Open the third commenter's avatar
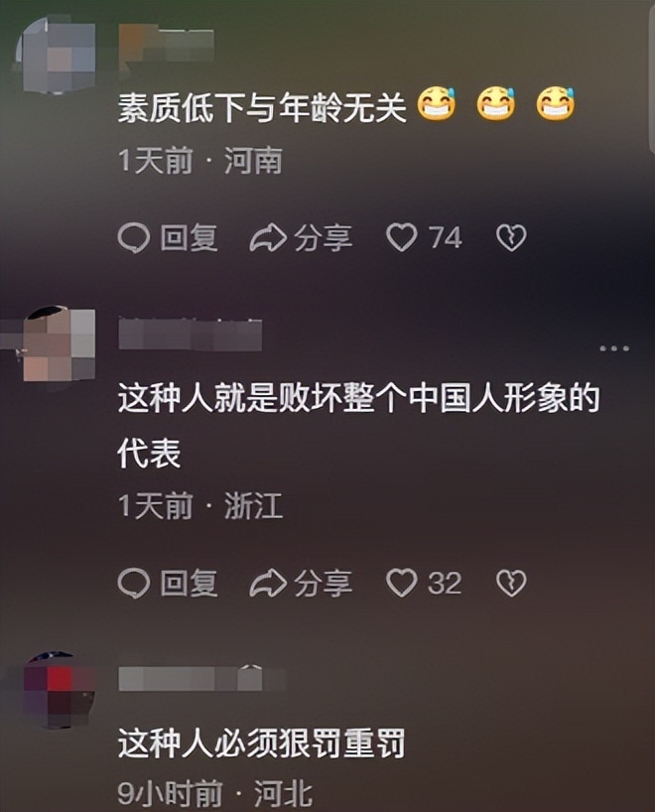 tap(59, 690)
